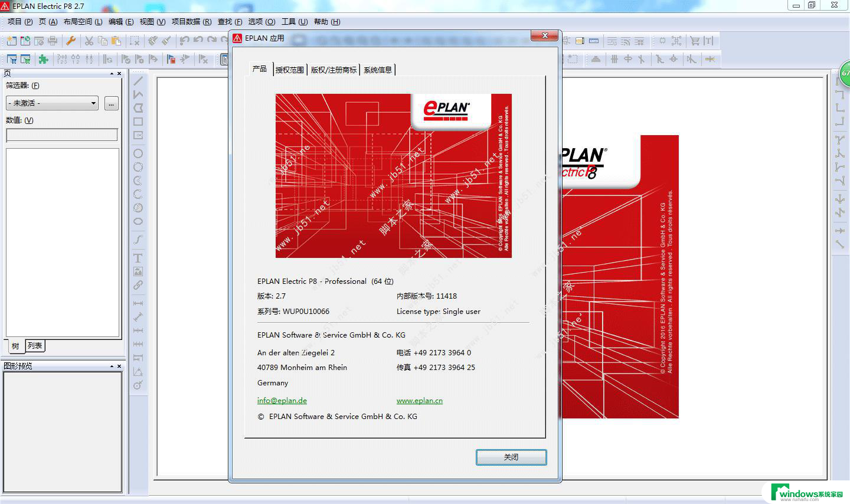The width and height of the screenshot is (850, 504).
Task: Close the EPLAN 应用 dialog with X
Action: coord(545,36)
